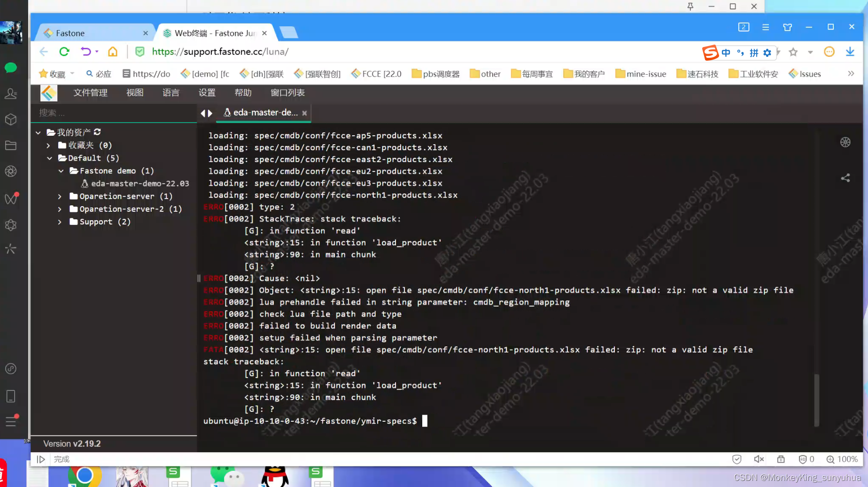Collapse the 我的资产 tree root
Viewport: 868px width, 487px height.
pos(38,133)
